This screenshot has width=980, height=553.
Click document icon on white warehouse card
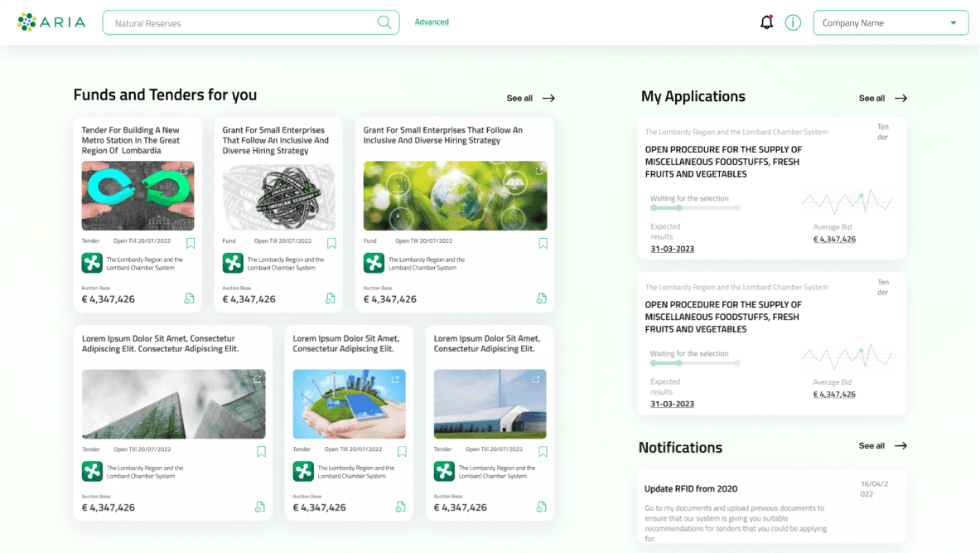(x=541, y=507)
